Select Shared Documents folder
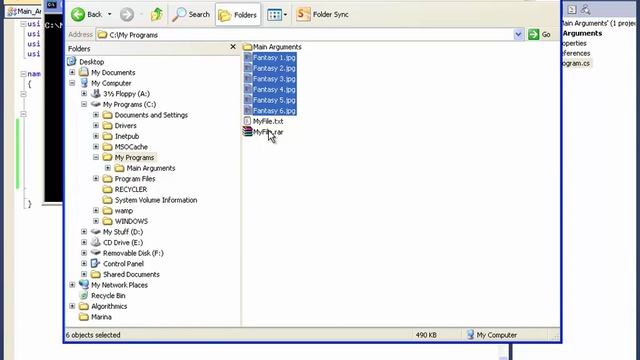The image size is (640, 360). [131, 274]
